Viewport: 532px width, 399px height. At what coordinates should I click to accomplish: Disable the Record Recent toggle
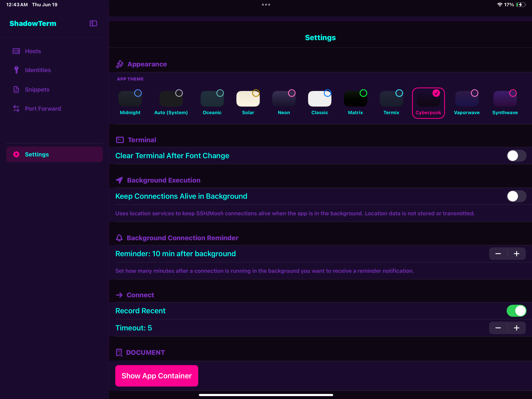click(x=516, y=311)
